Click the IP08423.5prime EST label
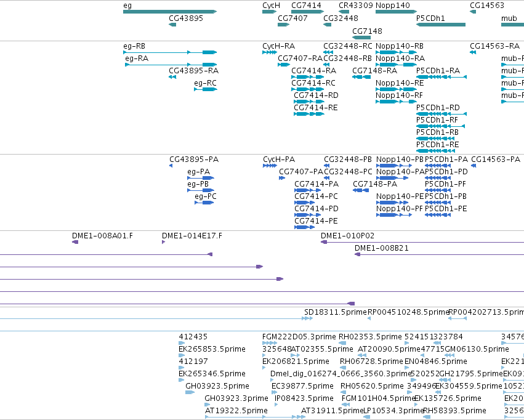Image resolution: width=524 pixels, height=420 pixels. coord(304,398)
